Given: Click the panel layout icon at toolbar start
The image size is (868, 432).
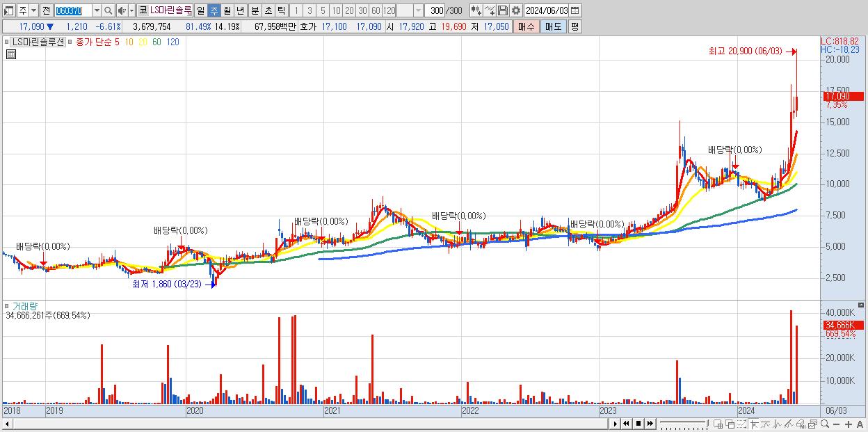Looking at the screenshot, I should (9, 10).
